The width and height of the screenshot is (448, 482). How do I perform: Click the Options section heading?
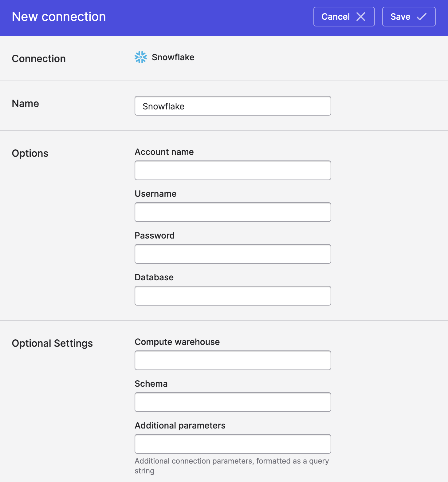point(30,153)
